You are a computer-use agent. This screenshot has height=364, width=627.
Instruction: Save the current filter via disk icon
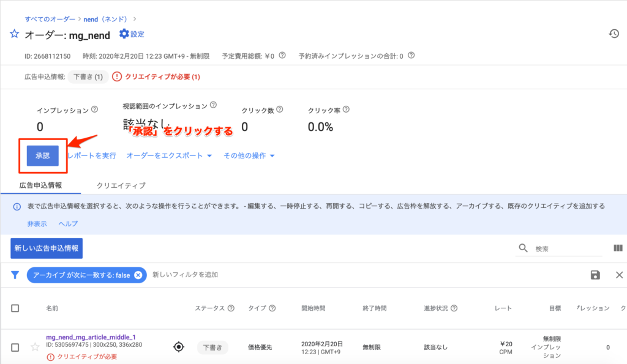595,275
